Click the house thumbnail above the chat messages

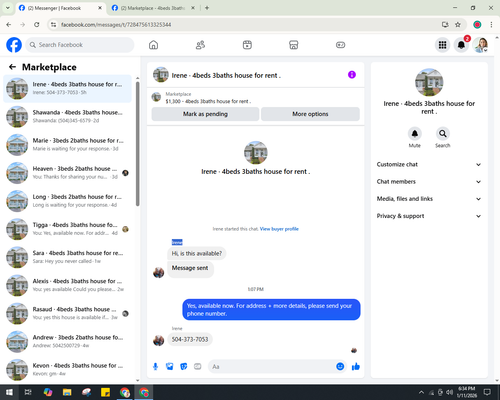[x=256, y=153]
